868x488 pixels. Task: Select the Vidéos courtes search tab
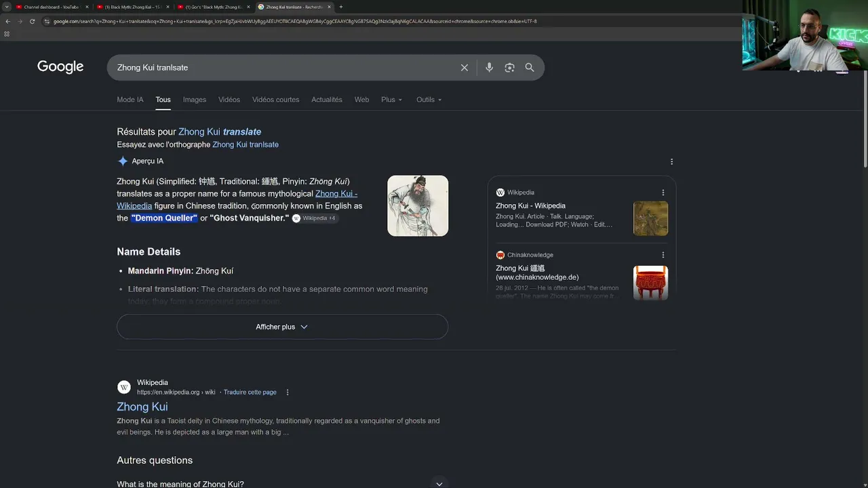coord(276,100)
